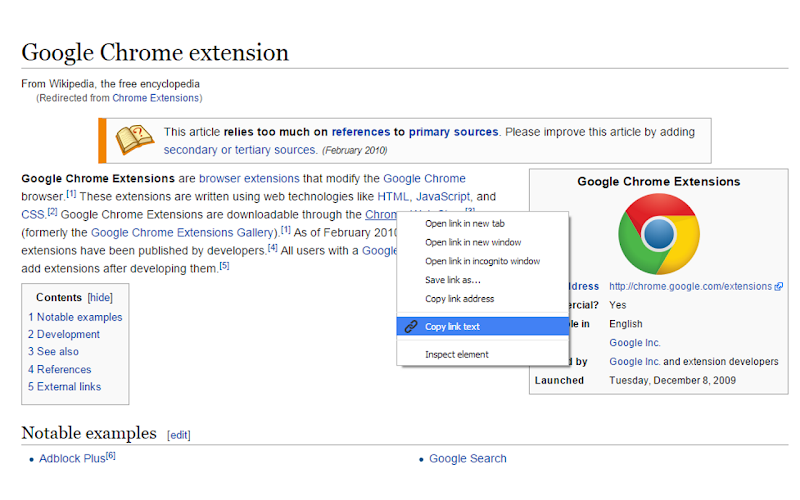Click the '(February 2010)' date note
Viewport: 800px width, 500px height.
355,151
